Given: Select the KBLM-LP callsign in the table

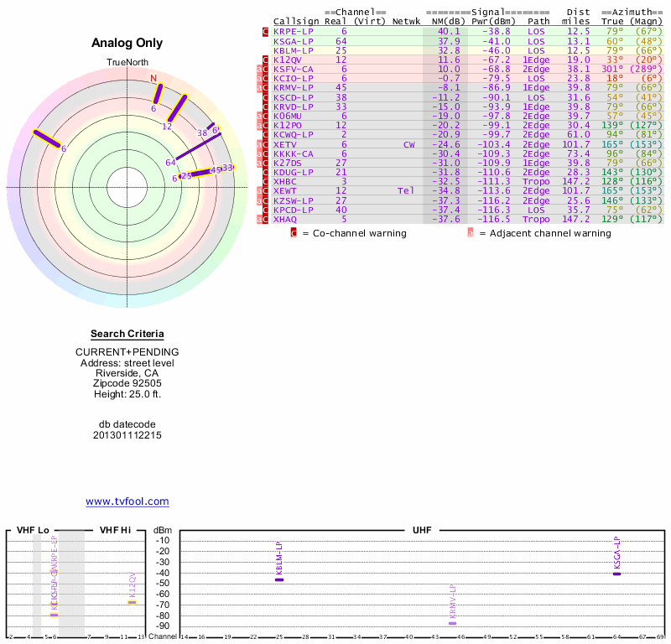Looking at the screenshot, I should coord(294,50).
